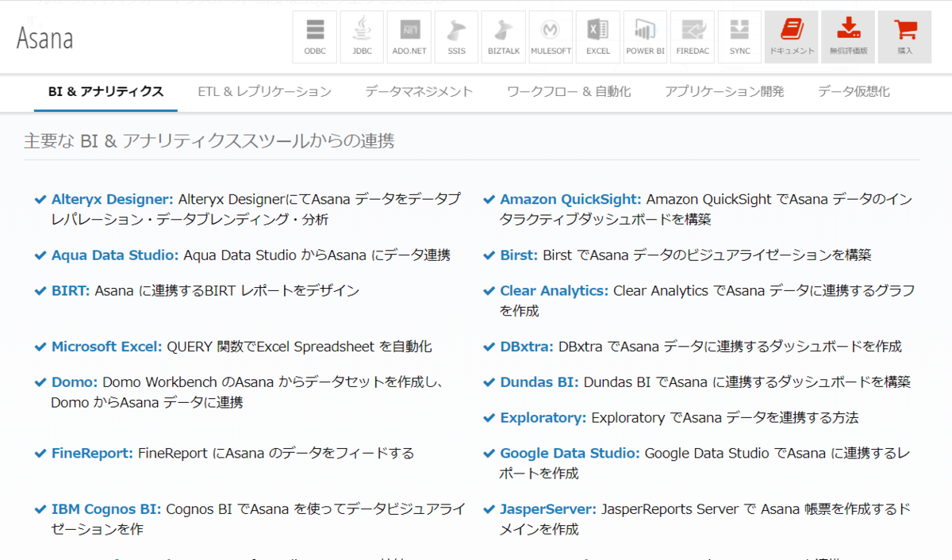952x560 pixels.
Task: Open the 購入 shopping cart button
Action: [x=904, y=37]
